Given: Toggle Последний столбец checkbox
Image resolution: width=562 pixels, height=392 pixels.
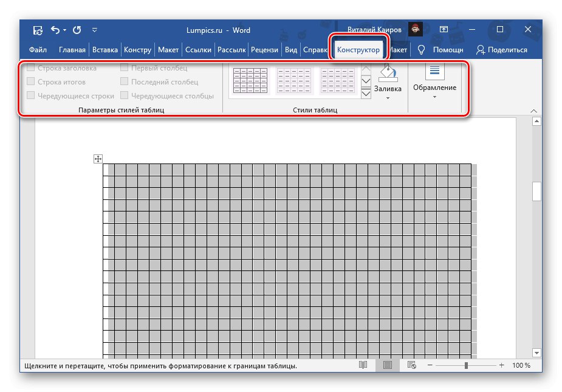Looking at the screenshot, I should pos(124,81).
